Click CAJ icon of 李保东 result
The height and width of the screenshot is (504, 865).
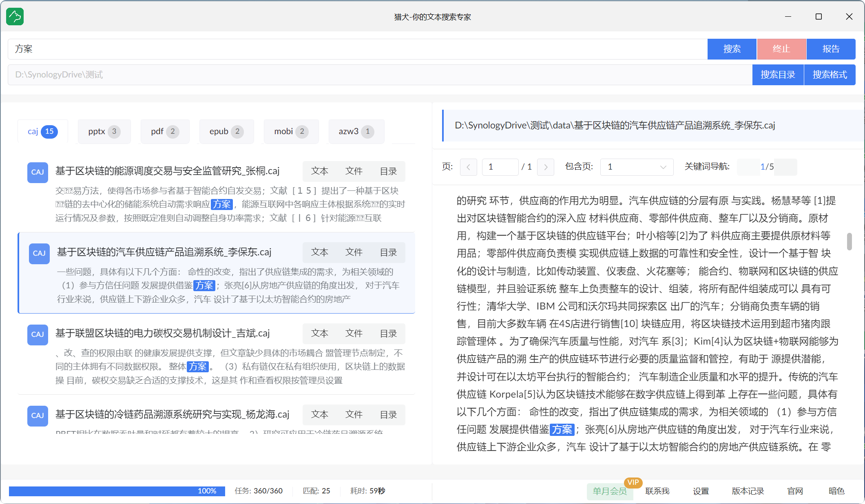pyautogui.click(x=39, y=253)
